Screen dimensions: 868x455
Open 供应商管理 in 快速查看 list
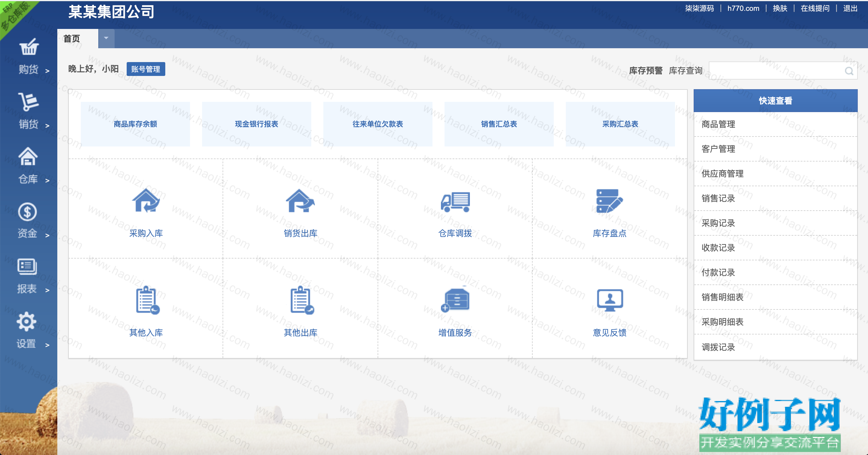(775, 174)
